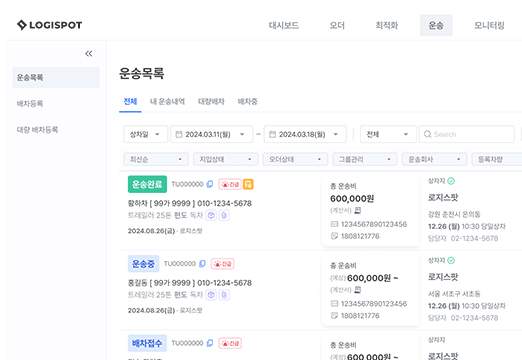Switch to the 대량배차 tab
The height and width of the screenshot is (360, 522).
211,101
